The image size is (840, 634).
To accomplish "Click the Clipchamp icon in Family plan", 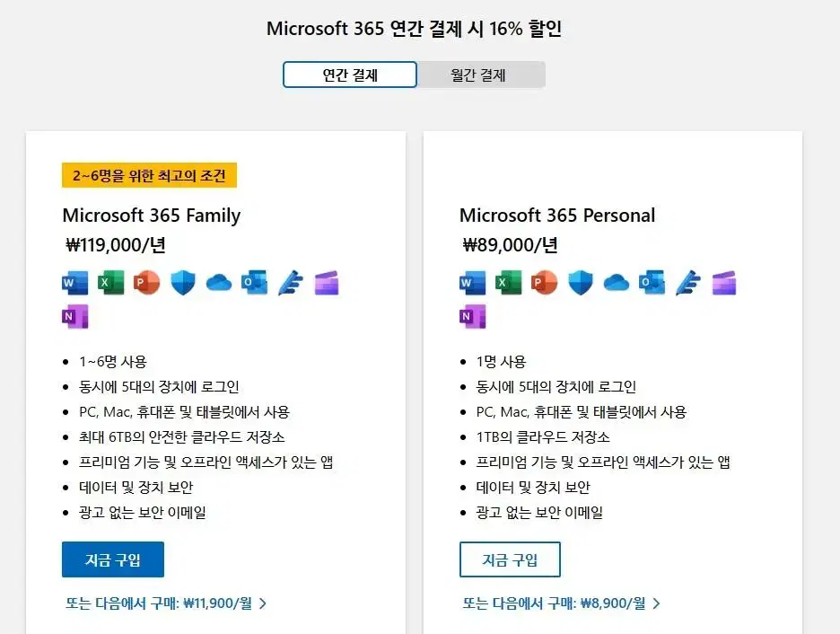I will pos(327,283).
